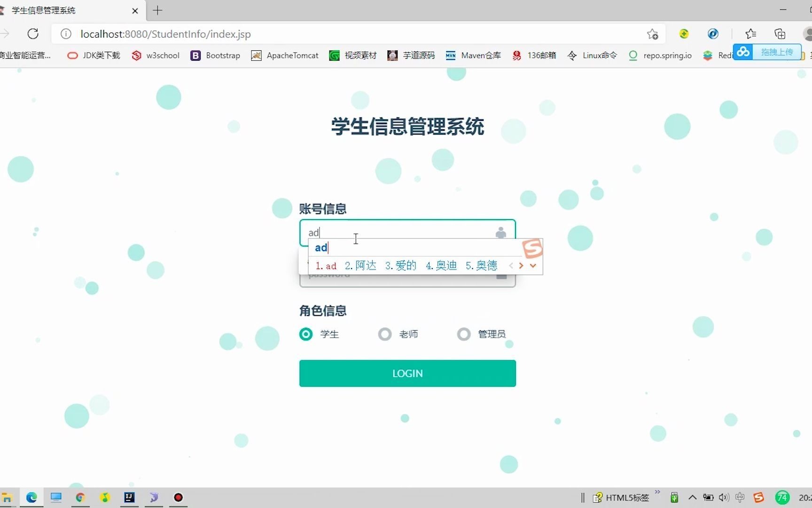The width and height of the screenshot is (812, 508).
Task: Click next-page arrow in IME candidate list
Action: click(522, 266)
